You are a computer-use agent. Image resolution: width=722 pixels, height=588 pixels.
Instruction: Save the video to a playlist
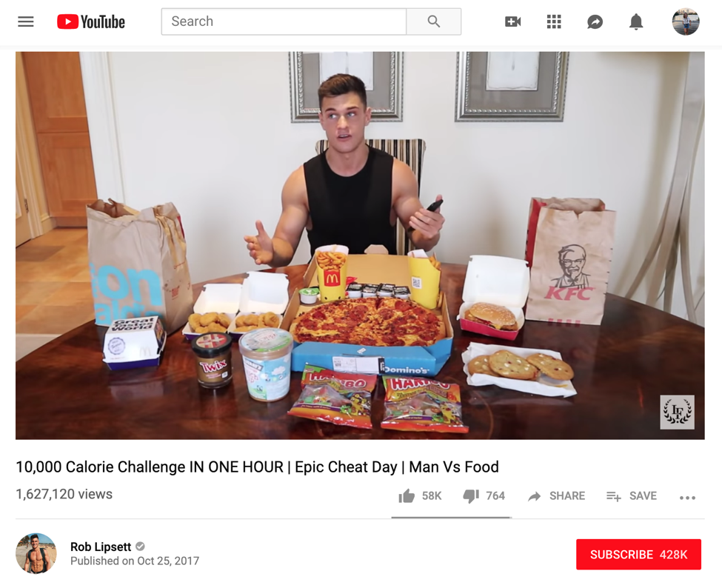[x=632, y=496]
